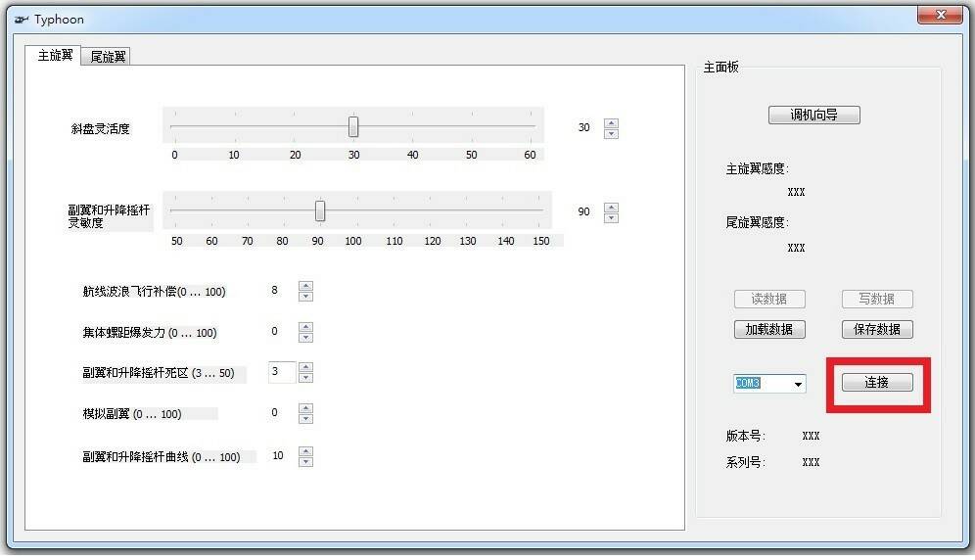Image resolution: width=975 pixels, height=560 pixels.
Task: Click the 写数据 button
Action: pyautogui.click(x=877, y=299)
